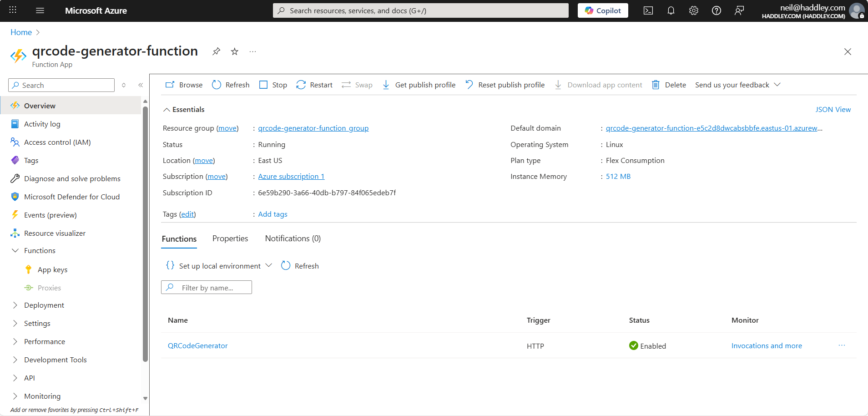Collapse the left sidebar menu with double chevron
868x416 pixels.
coord(141,85)
